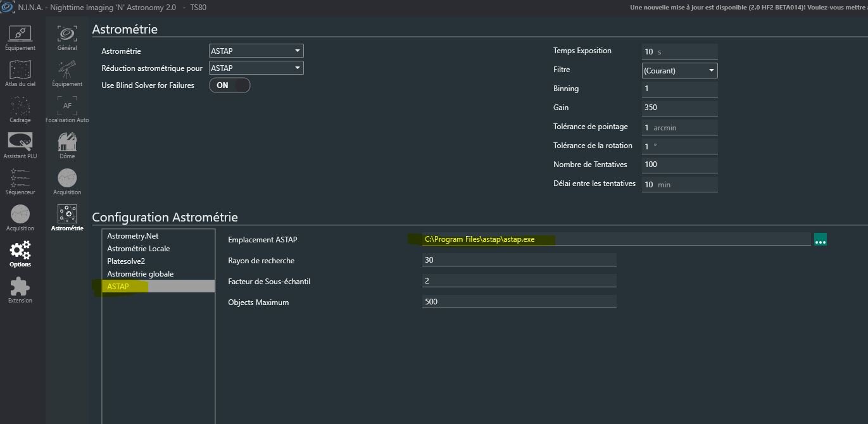Select Astrométrie Locale in configuration list

(158, 248)
